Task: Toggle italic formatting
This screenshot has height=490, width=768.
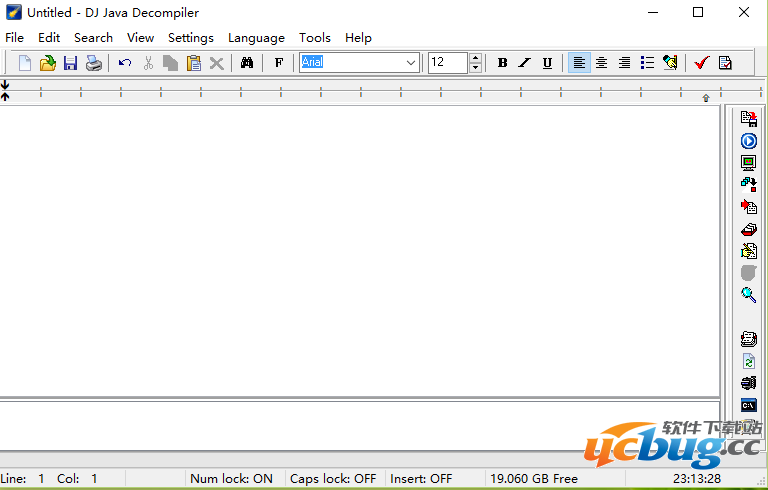Action: click(x=524, y=63)
